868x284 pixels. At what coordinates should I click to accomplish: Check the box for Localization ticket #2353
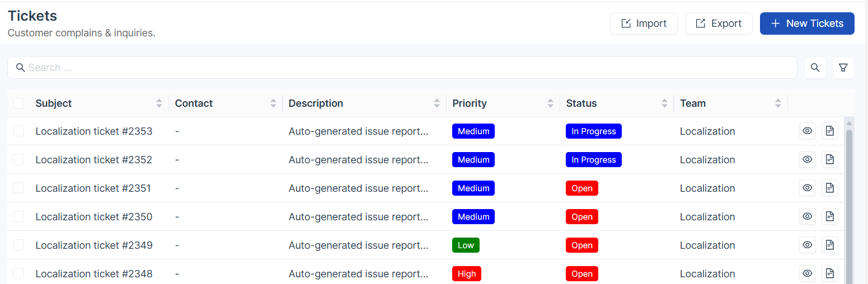(18, 131)
